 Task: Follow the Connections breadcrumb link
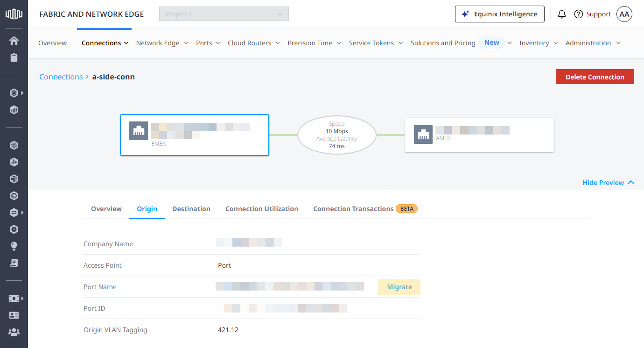click(61, 77)
